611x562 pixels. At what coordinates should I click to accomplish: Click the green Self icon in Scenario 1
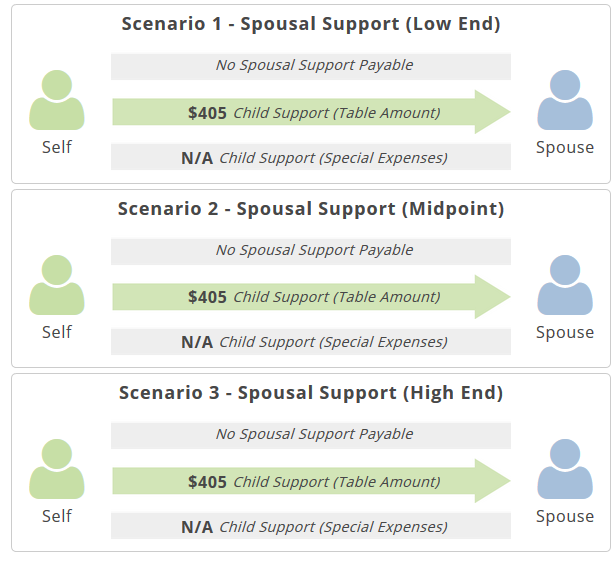pos(57,100)
